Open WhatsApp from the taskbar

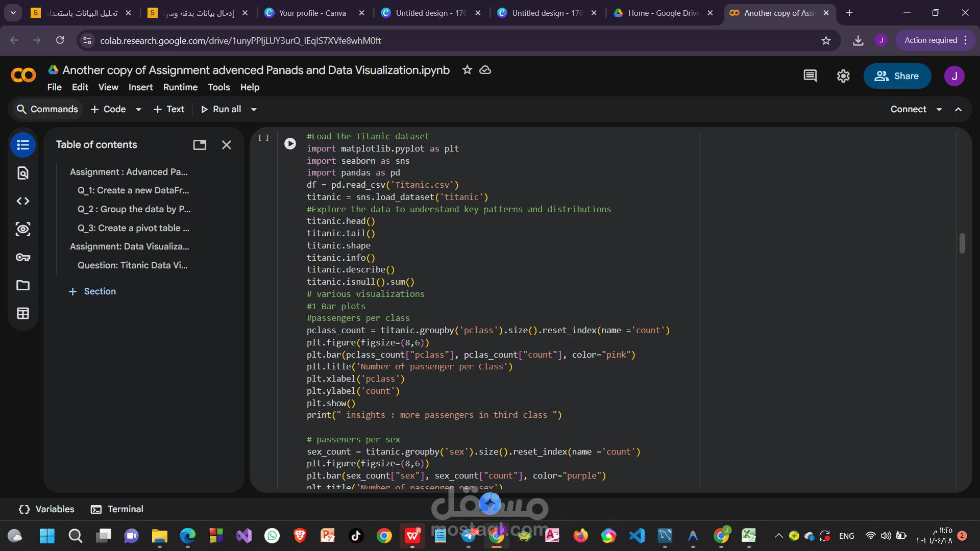(272, 536)
